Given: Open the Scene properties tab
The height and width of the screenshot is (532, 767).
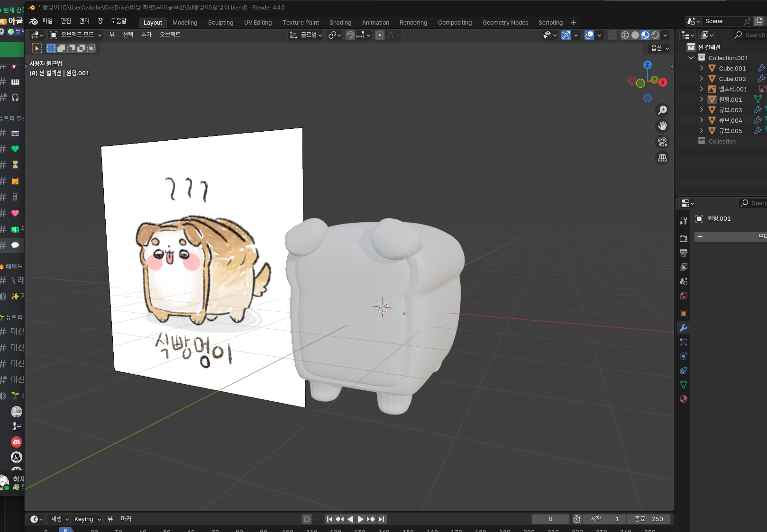Looking at the screenshot, I should 684,281.
